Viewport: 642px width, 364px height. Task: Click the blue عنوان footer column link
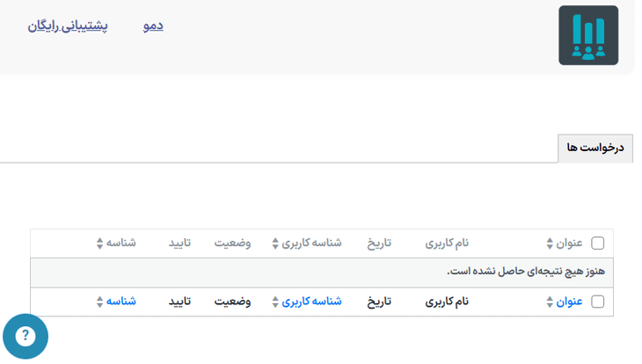click(569, 302)
